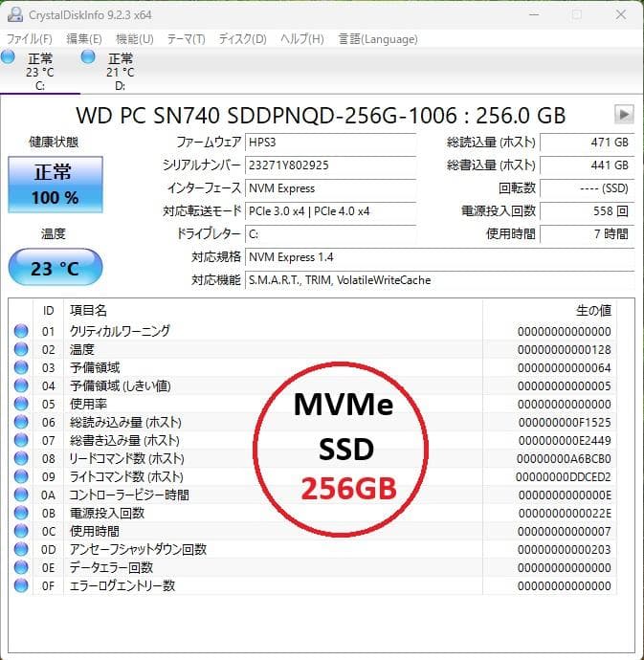Click row name アンセーフシャットダウン回数
Screen dimensions: 644x660
pyautogui.click(x=138, y=549)
